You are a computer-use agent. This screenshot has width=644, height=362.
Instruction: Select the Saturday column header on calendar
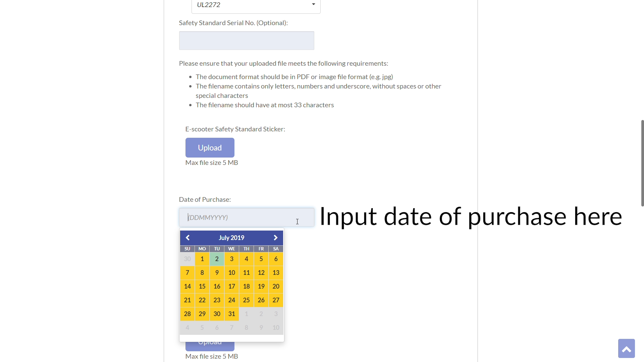pos(276,248)
